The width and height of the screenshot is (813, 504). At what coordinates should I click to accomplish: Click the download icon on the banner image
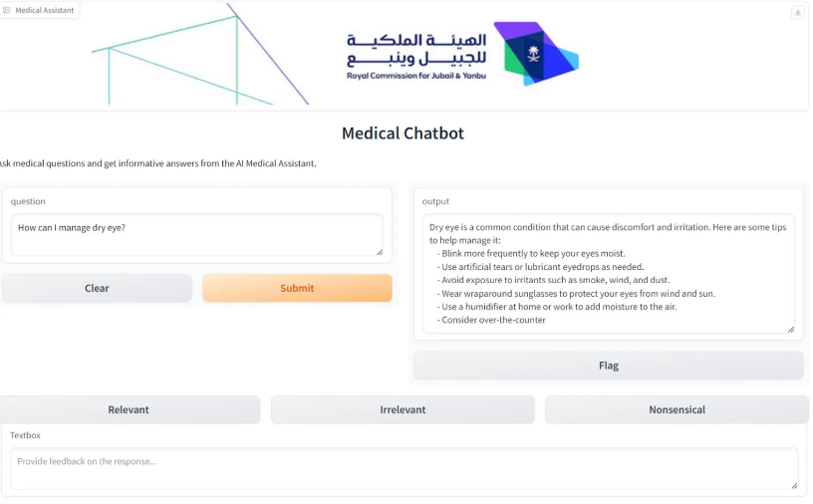(797, 12)
